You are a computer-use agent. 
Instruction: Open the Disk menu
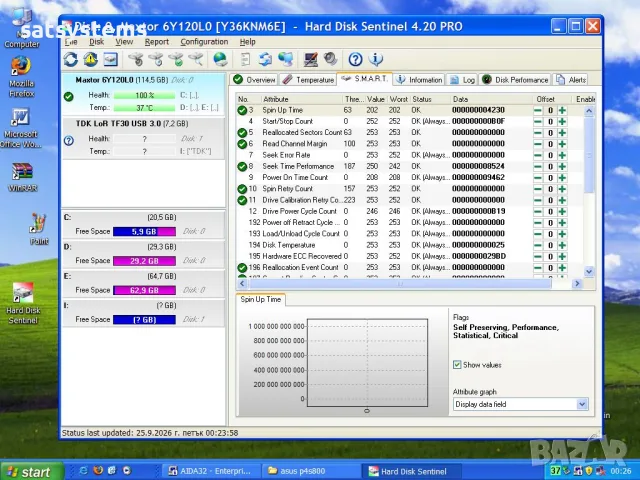pyautogui.click(x=97, y=42)
